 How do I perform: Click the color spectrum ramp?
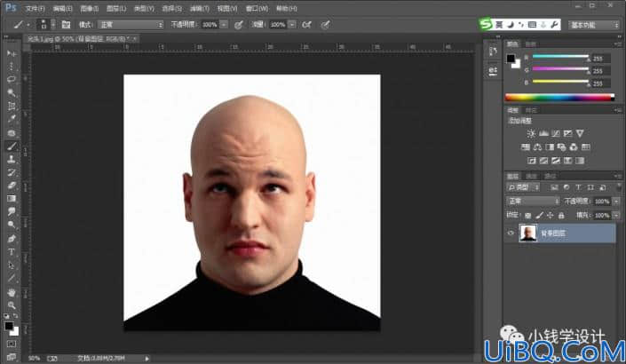(x=559, y=97)
